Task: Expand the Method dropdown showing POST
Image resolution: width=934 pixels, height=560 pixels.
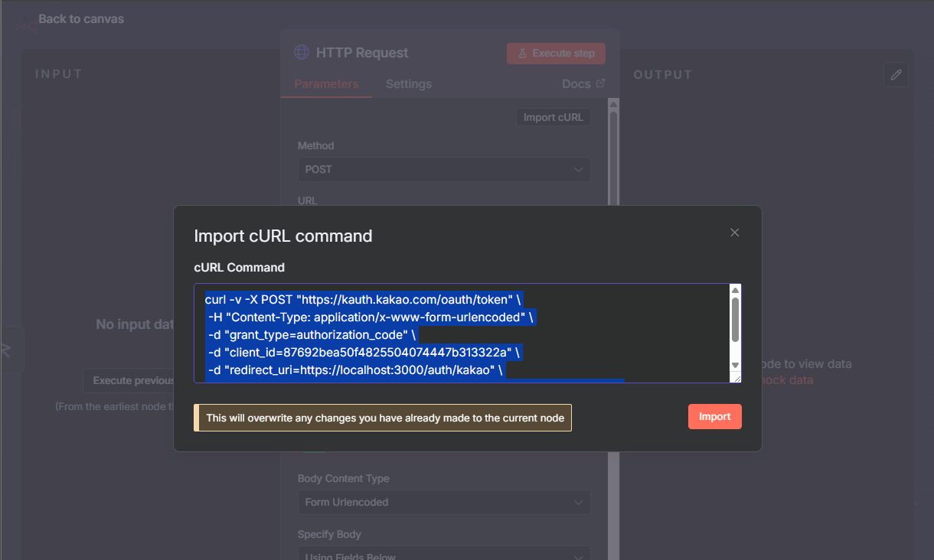Action: click(x=443, y=170)
